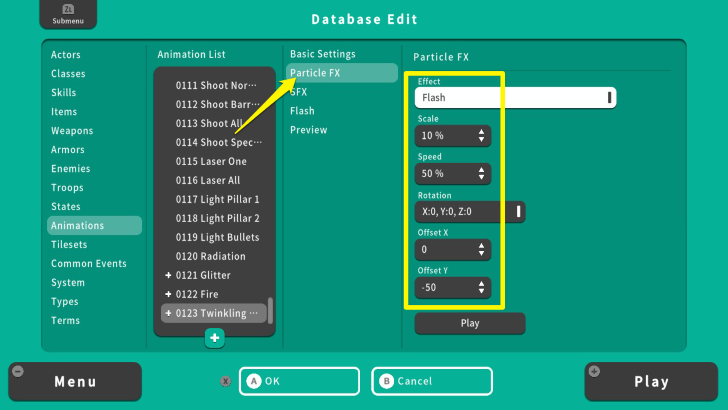Select animation 0115 Laser One
Image resolution: width=728 pixels, height=410 pixels.
(214, 162)
